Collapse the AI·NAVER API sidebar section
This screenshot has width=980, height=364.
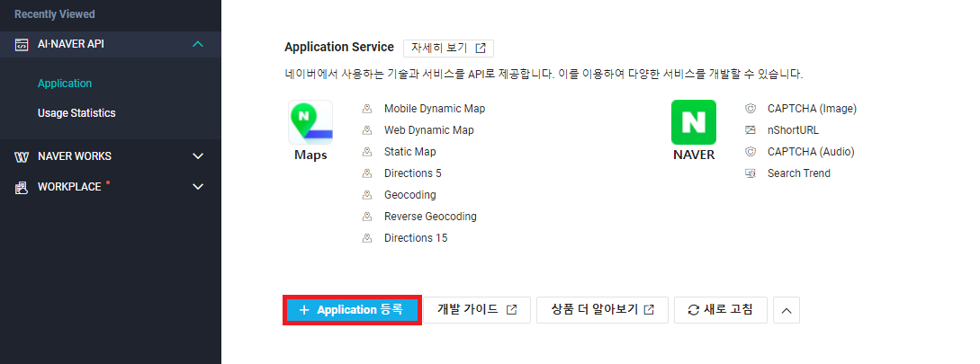coord(198,44)
